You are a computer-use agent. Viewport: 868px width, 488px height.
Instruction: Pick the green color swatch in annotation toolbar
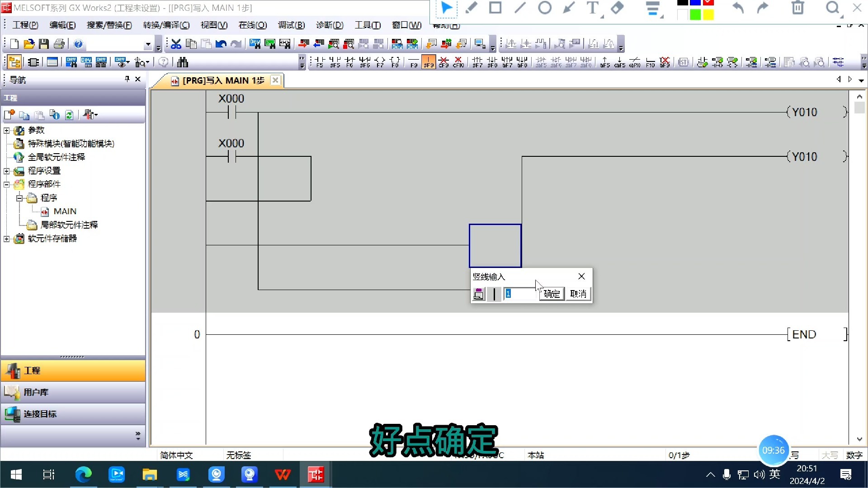[x=695, y=15]
